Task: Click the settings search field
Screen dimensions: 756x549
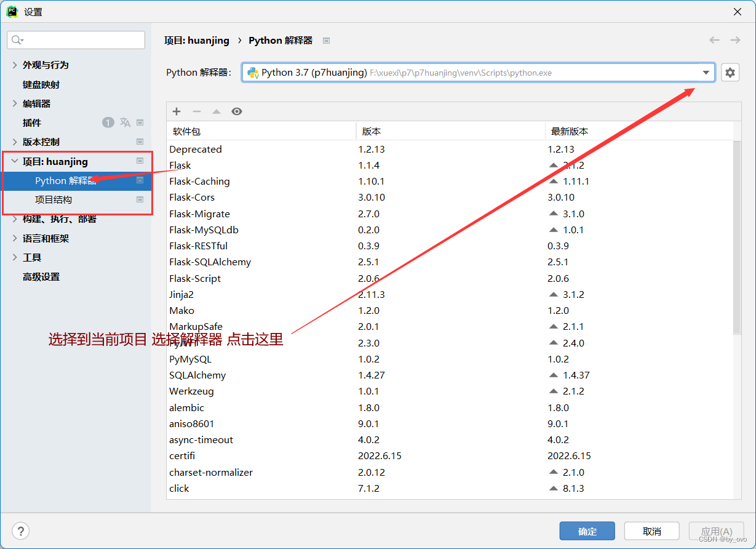Action: (x=76, y=40)
